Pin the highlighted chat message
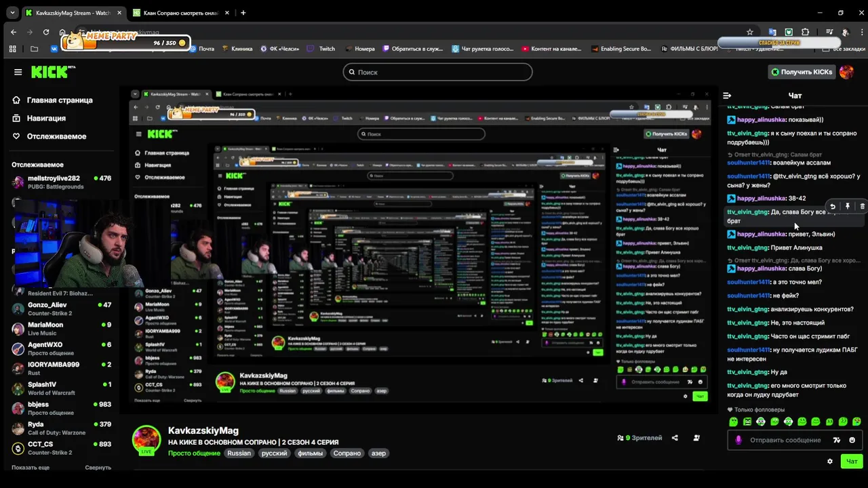 (x=848, y=207)
